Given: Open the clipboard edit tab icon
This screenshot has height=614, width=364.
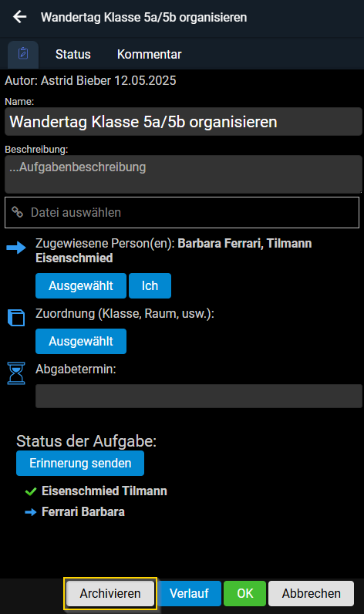Looking at the screenshot, I should [x=23, y=53].
